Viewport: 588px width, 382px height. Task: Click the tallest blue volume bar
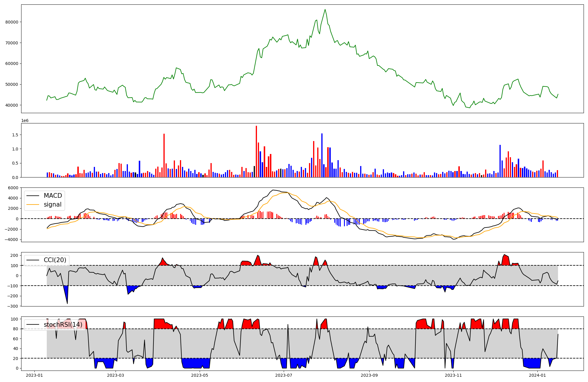(x=322, y=155)
